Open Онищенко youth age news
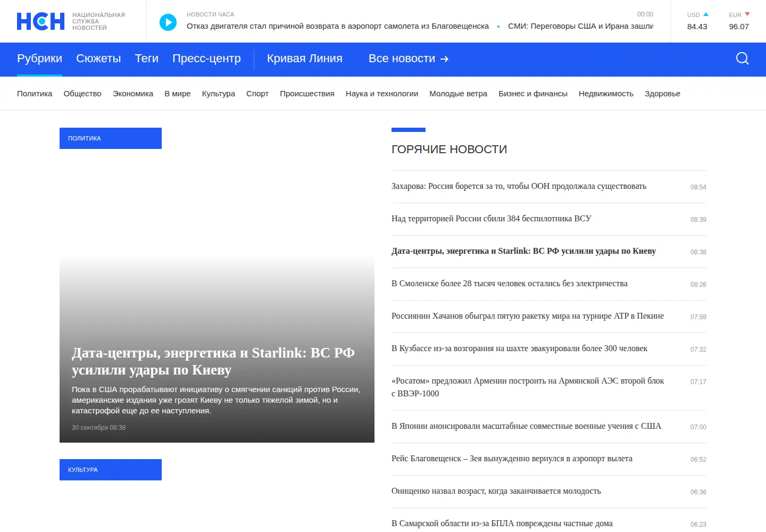The height and width of the screenshot is (532, 766). tap(496, 491)
